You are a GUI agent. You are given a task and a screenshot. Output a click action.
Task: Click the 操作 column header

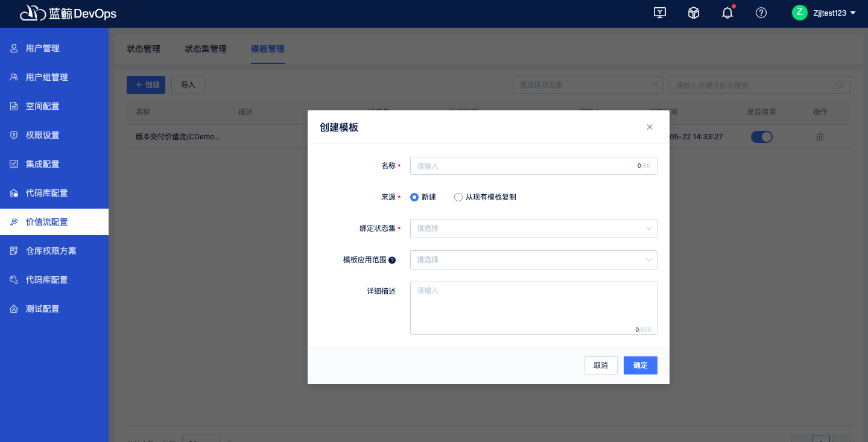coord(820,112)
